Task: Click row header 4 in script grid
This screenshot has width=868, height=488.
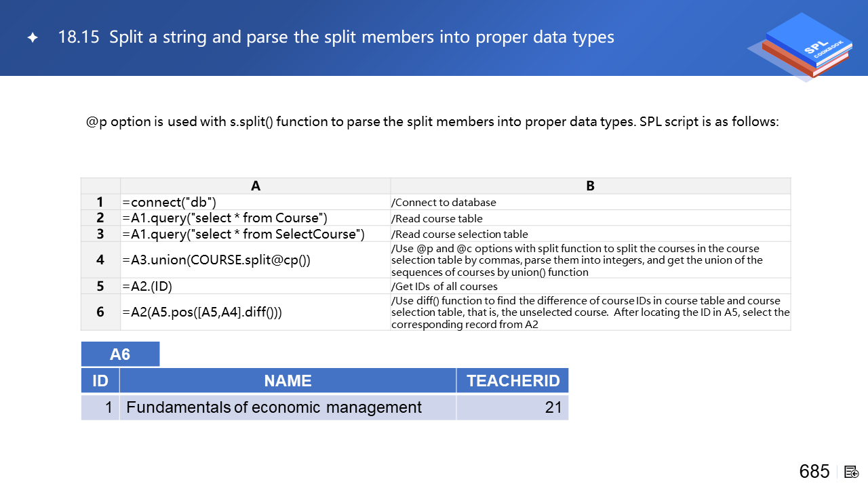Action: (x=100, y=260)
